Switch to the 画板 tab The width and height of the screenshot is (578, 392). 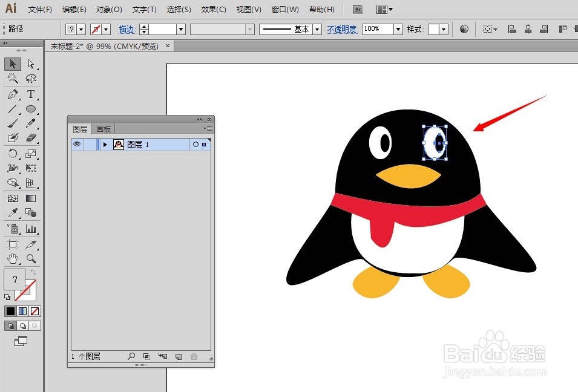point(103,129)
